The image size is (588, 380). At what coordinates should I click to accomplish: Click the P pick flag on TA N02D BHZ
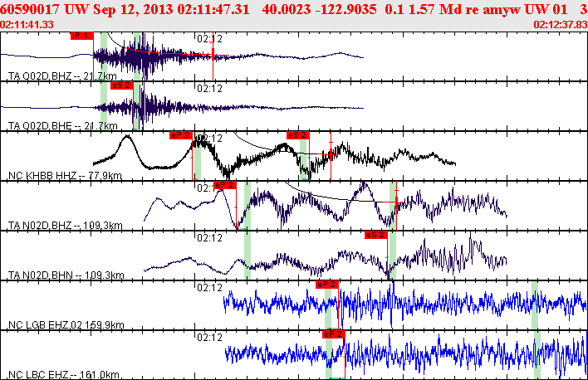coord(225,185)
